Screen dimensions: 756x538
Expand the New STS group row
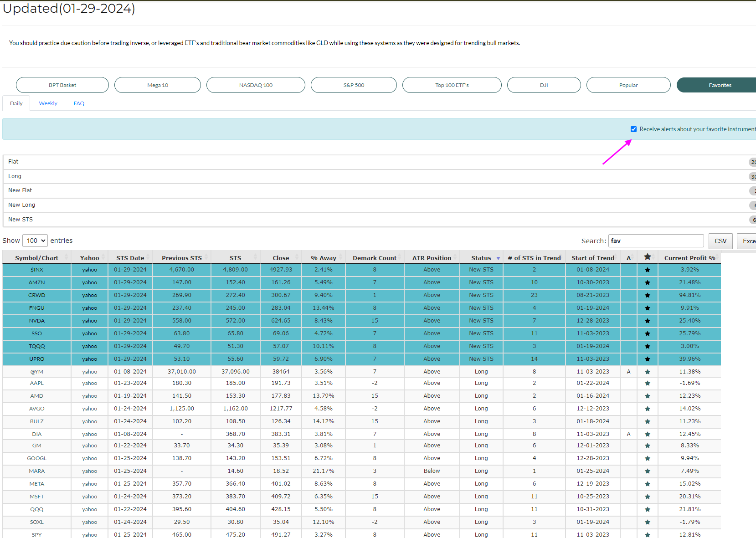pyautogui.click(x=21, y=220)
